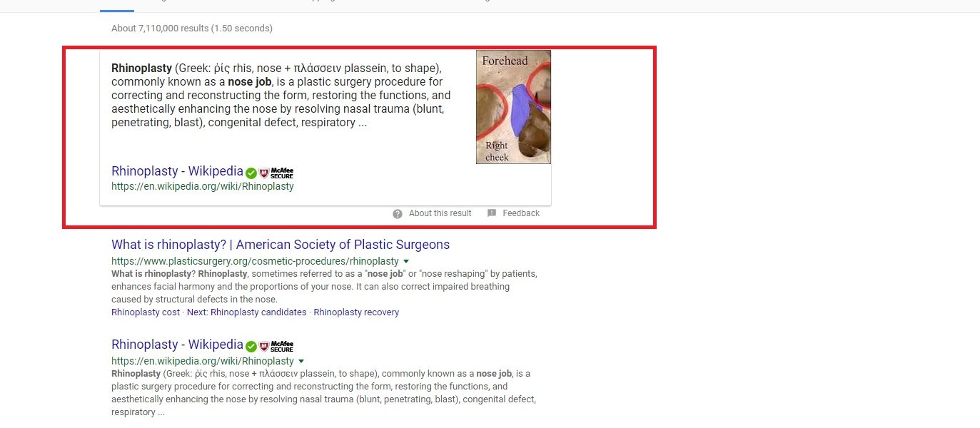
Task: Click the About this result text
Action: click(x=440, y=213)
